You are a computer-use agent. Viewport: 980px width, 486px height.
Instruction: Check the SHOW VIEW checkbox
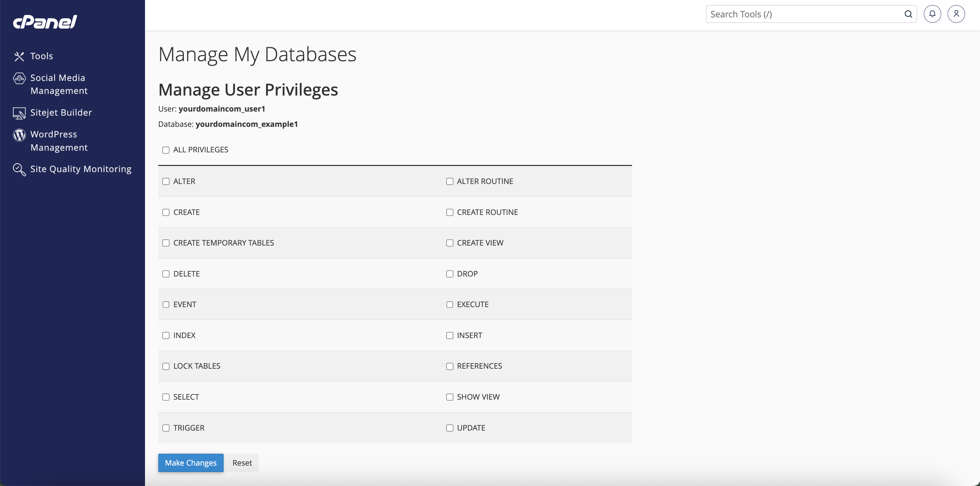click(450, 397)
